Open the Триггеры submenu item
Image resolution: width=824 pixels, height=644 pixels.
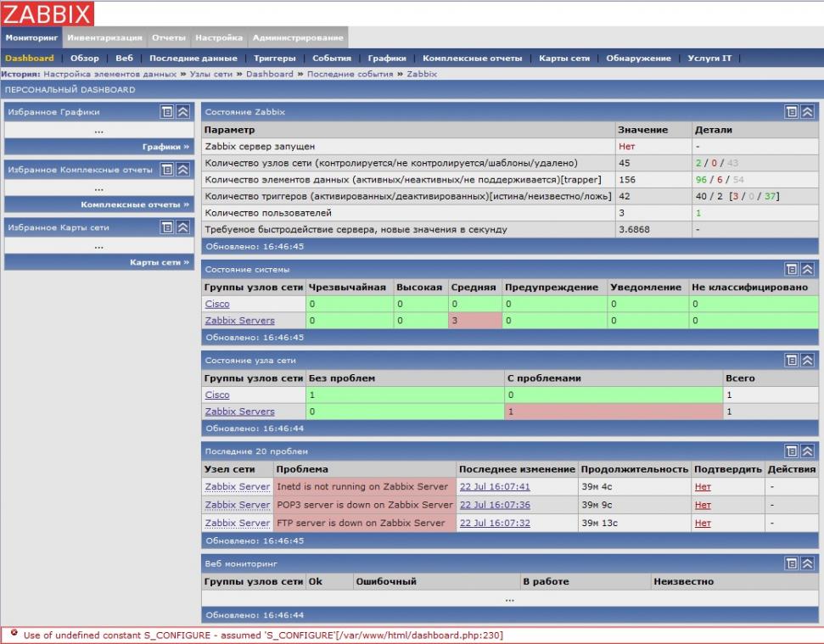[x=275, y=59]
